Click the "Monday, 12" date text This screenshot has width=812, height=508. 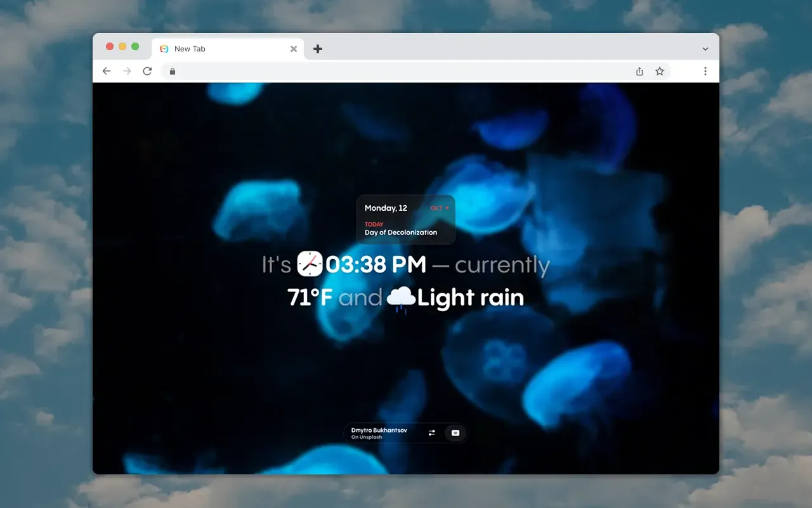point(386,208)
